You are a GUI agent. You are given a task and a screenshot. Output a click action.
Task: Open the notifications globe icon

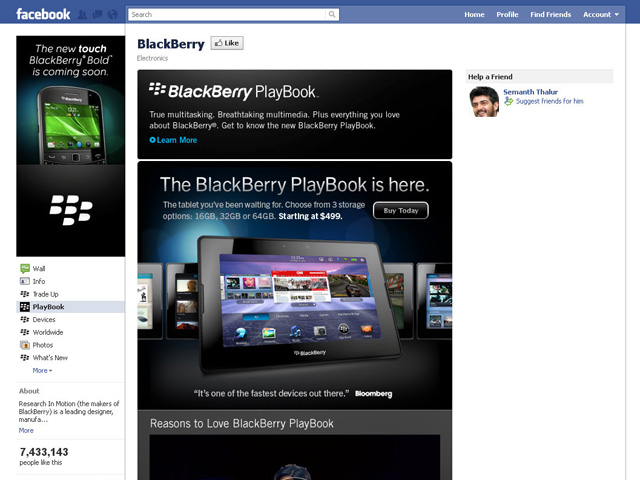pos(113,15)
